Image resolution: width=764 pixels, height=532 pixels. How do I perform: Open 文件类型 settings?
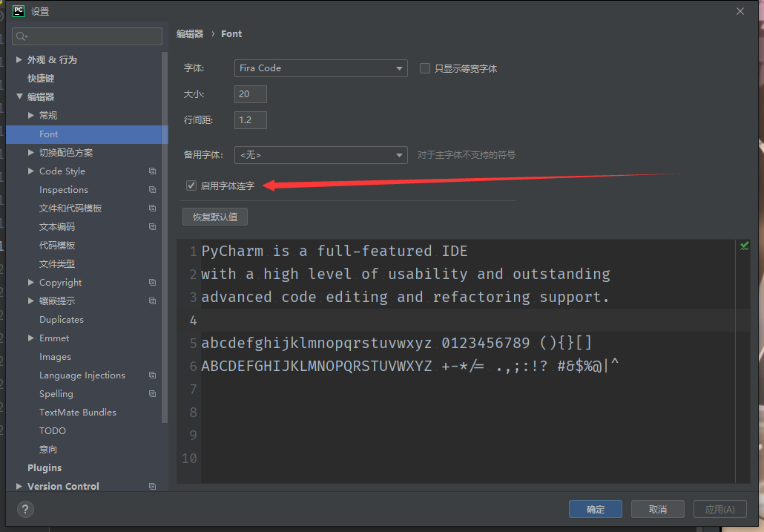[x=57, y=263]
